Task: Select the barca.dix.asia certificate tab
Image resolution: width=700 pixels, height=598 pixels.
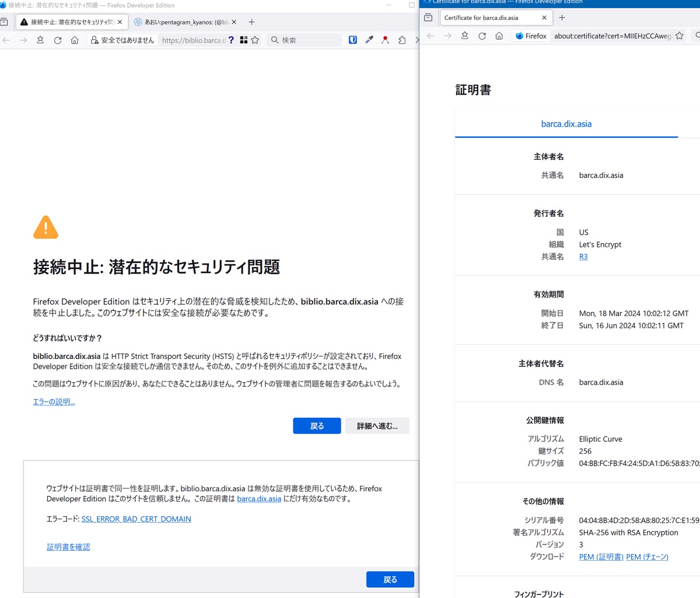Action: pyautogui.click(x=566, y=124)
